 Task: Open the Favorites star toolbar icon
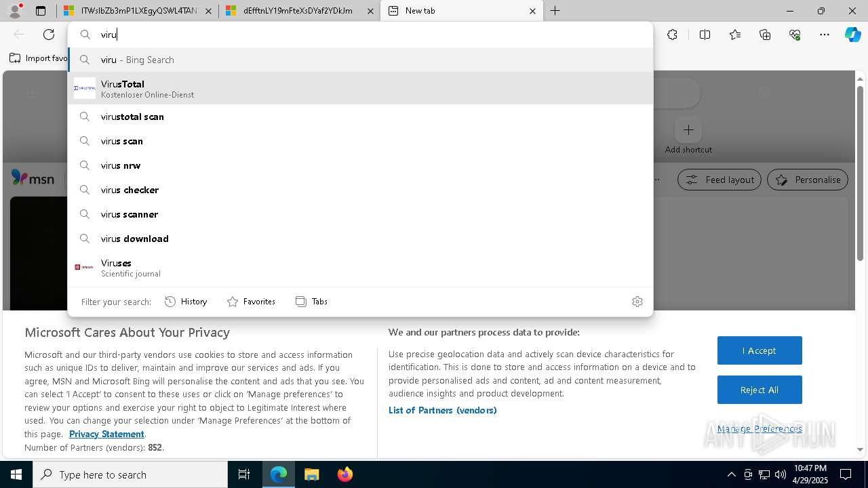pyautogui.click(x=735, y=35)
